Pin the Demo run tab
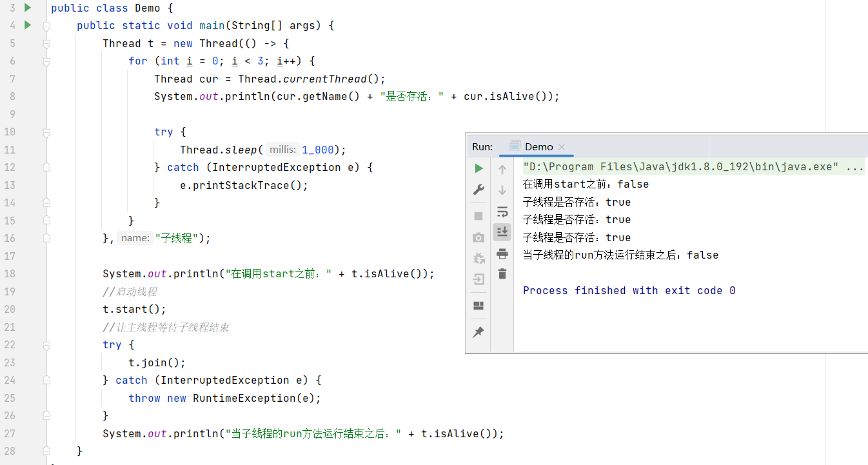This screenshot has height=465, width=868. tap(478, 332)
